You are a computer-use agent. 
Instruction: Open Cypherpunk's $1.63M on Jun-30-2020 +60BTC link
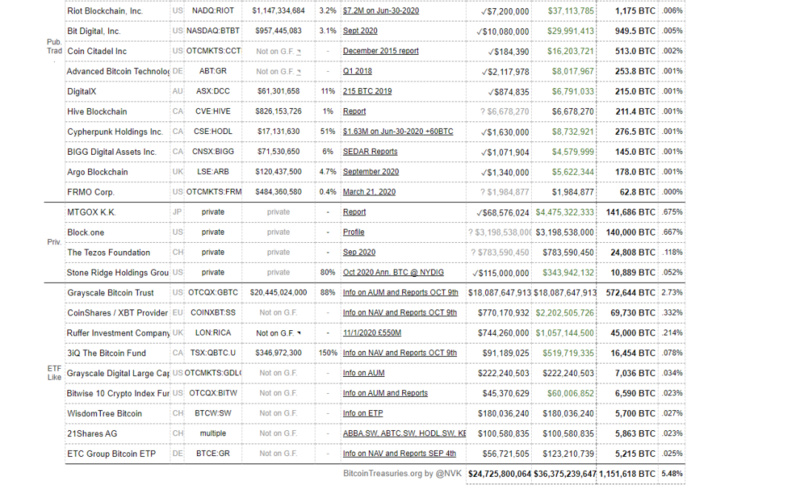(x=398, y=132)
